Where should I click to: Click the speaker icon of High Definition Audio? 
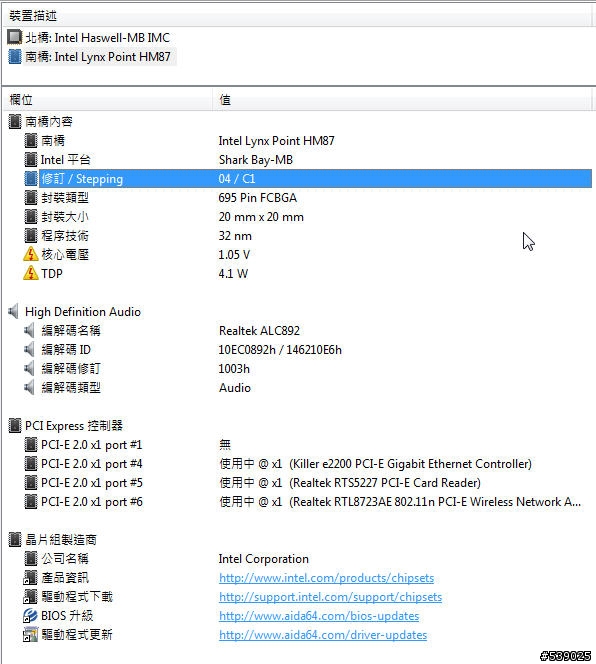click(x=14, y=312)
